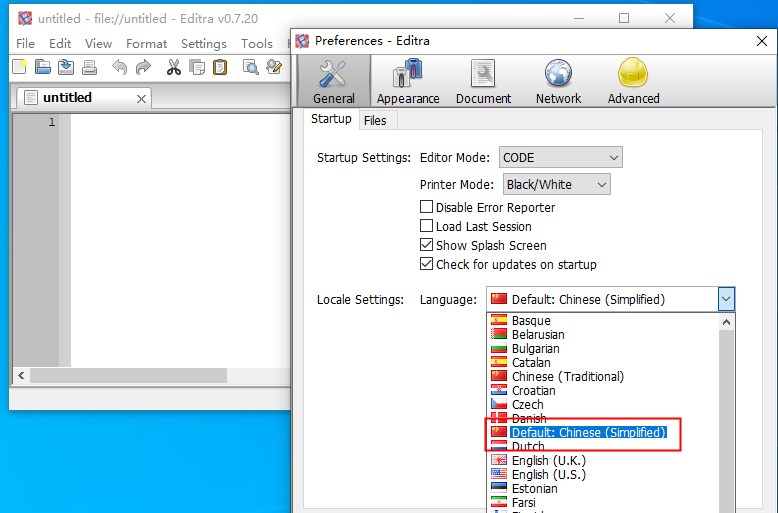778x513 pixels.
Task: Choose Chinese (Traditional) language
Action: coord(603,377)
